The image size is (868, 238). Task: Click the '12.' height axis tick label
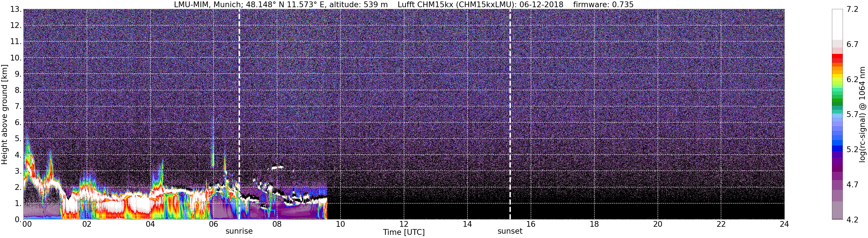pyautogui.click(x=16, y=26)
